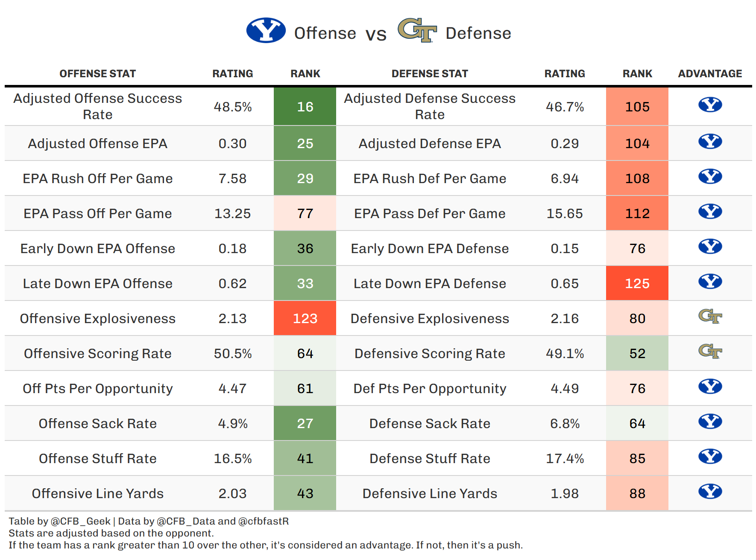756x560 pixels.
Task: Click BYU advantage logo in Offense Stuff Rate row
Action: pos(710,457)
